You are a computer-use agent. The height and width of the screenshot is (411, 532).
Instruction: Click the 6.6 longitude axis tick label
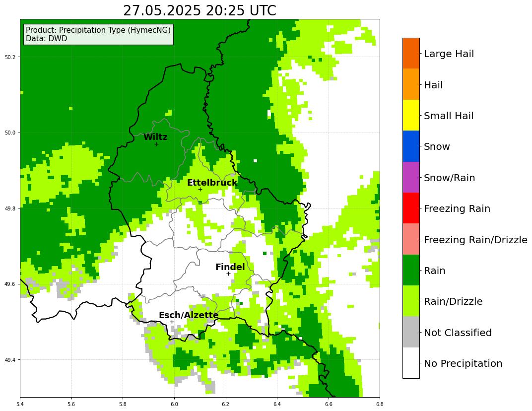(329, 404)
